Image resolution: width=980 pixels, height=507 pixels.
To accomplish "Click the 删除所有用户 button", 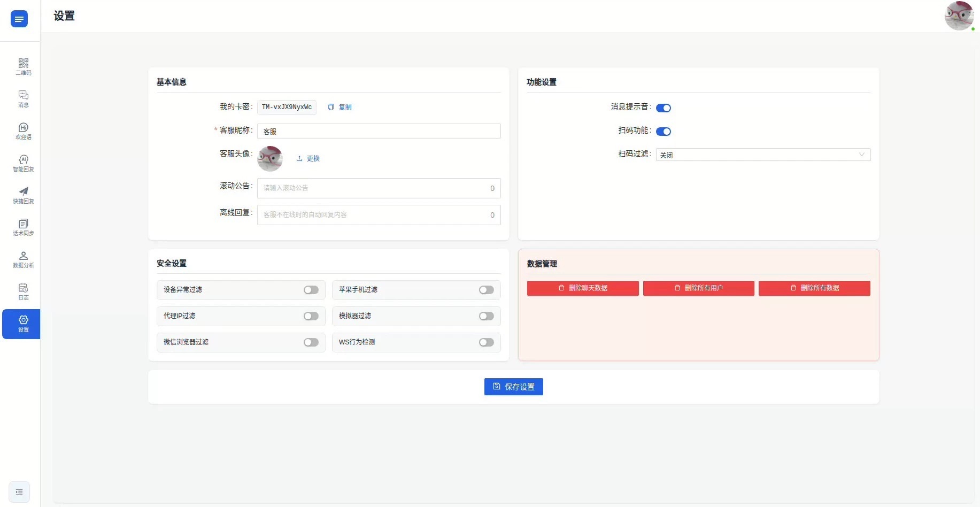I will (x=699, y=288).
